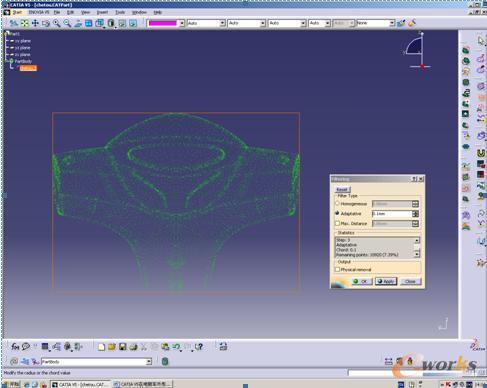The image size is (487, 388).
Task: Click the Formula fx icon
Action: [15, 347]
